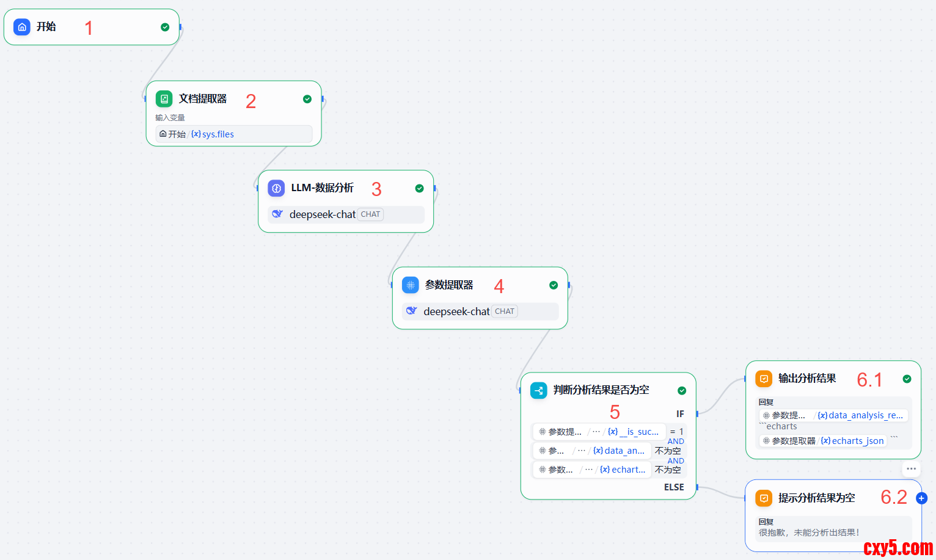Click the sys.files variable in 文档提取器

tap(213, 134)
